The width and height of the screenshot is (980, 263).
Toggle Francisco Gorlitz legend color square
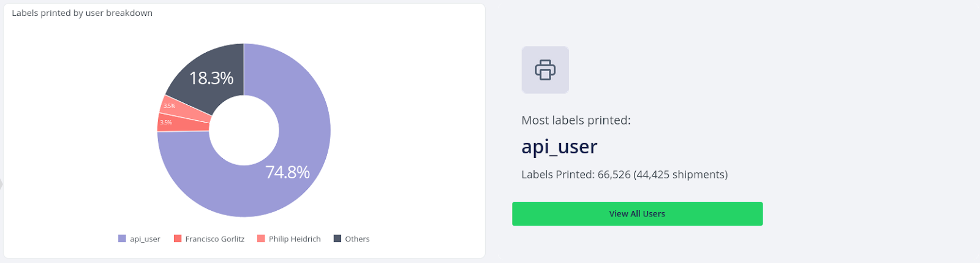point(178,238)
